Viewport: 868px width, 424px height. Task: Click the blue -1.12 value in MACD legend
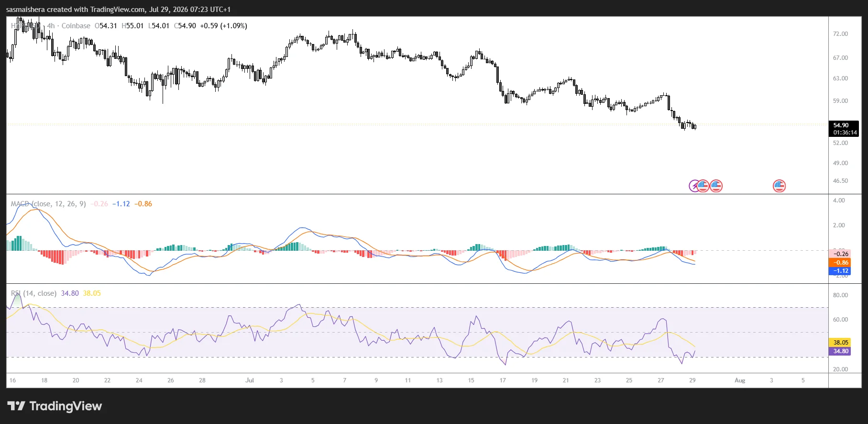coord(121,204)
